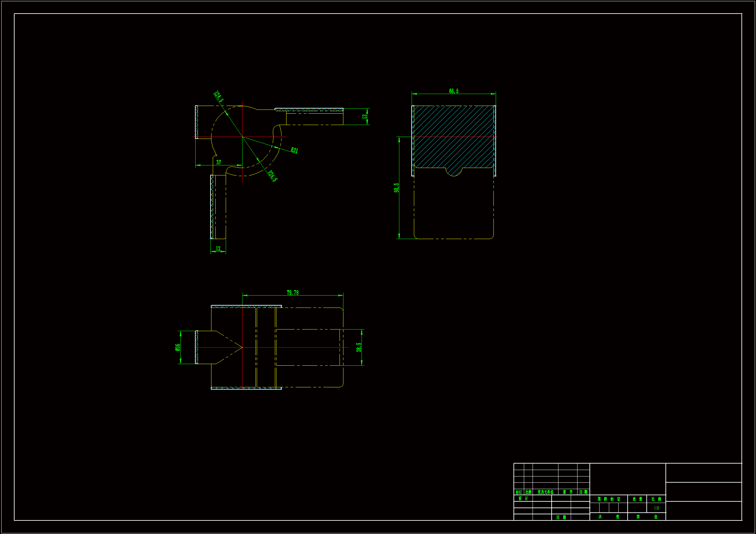The width and height of the screenshot is (756, 534).
Task: Select the 80.5 height dimension label
Action: 396,188
